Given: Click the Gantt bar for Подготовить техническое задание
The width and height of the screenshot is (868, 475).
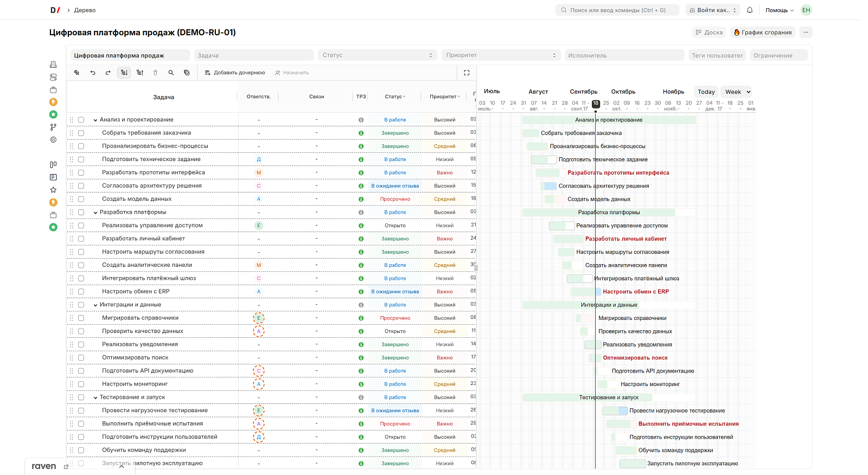Looking at the screenshot, I should pos(544,159).
